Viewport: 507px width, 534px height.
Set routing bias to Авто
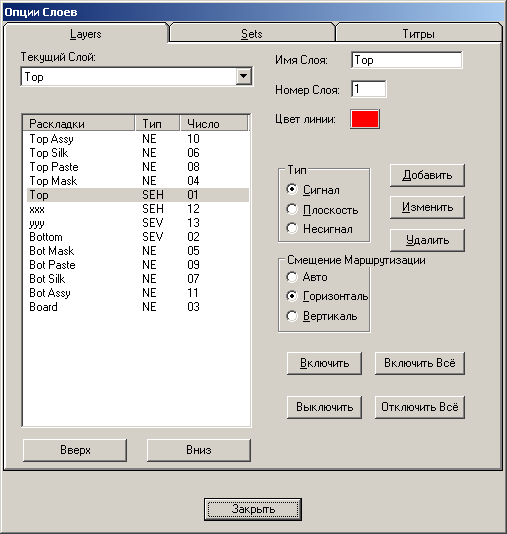(292, 277)
